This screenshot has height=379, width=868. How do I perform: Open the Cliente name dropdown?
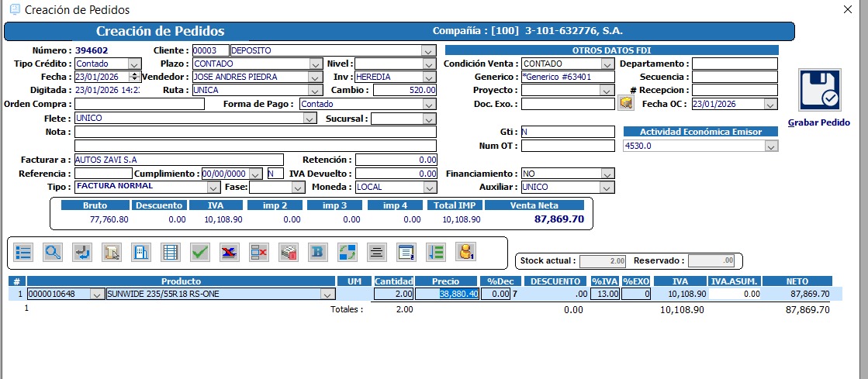428,50
